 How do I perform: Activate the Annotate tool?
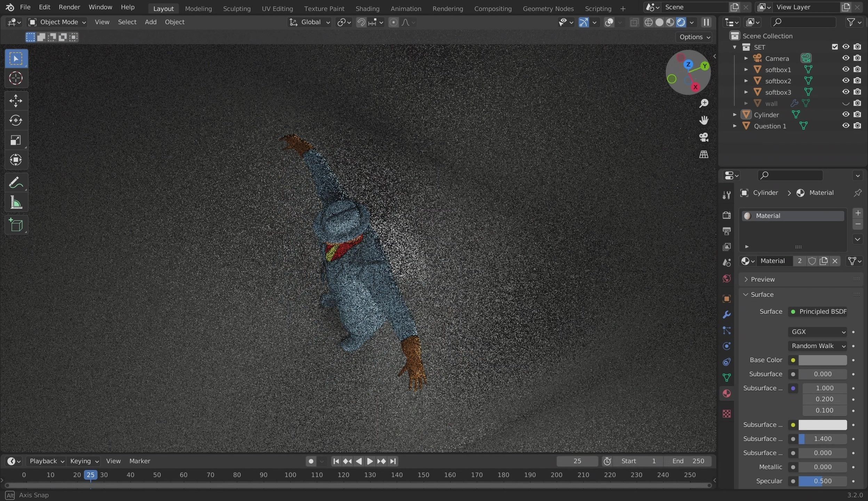16,182
